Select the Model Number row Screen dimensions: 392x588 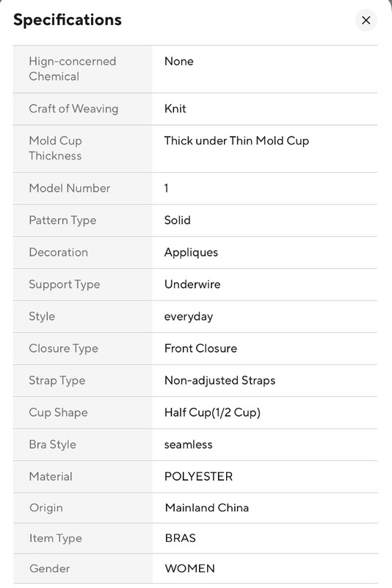195,188
